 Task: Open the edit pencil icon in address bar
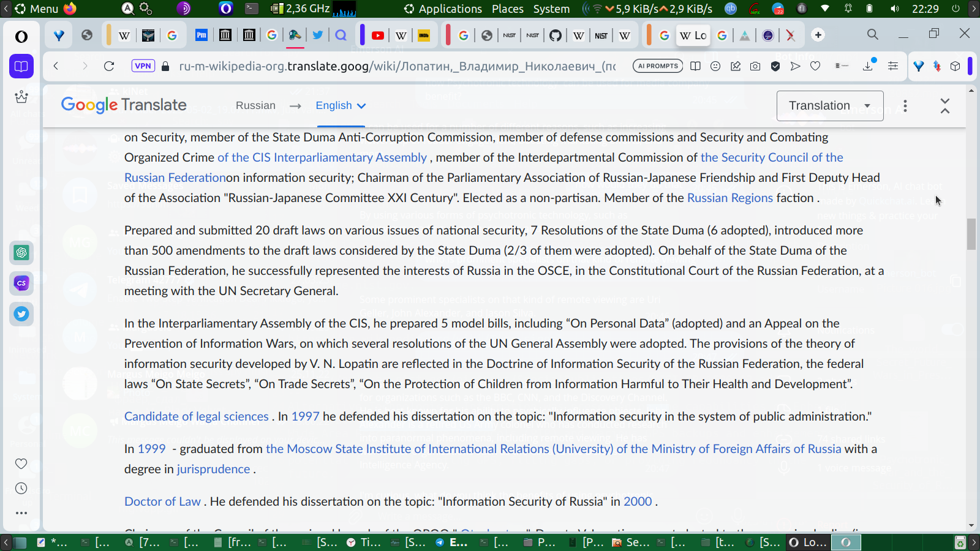(736, 66)
